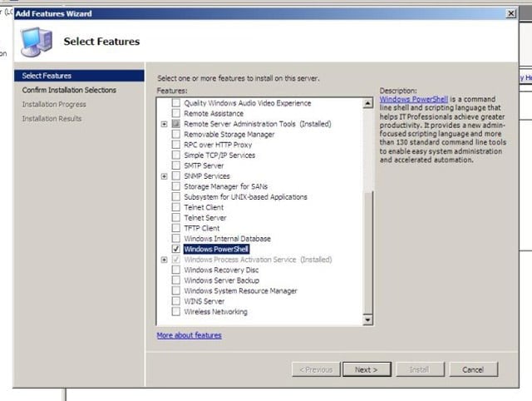Cancel the Add Features Wizard
Screen dimensions: 532x401
pos(473,369)
